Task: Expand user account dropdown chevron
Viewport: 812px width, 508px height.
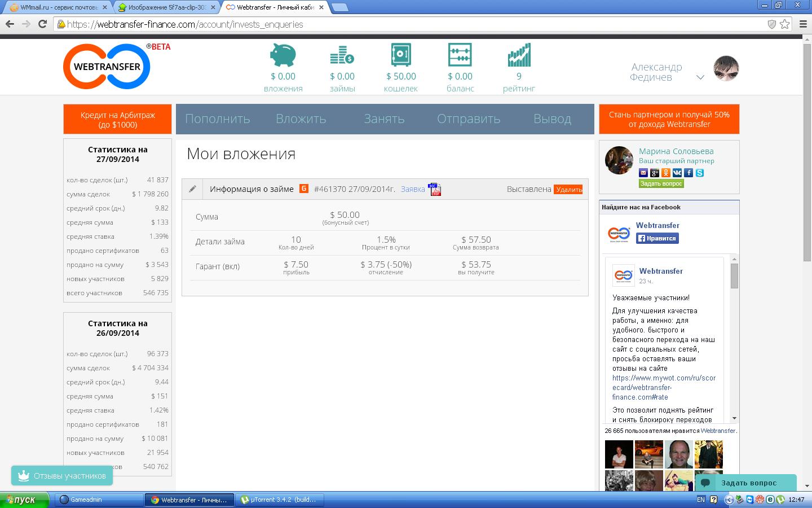Action: [700, 77]
